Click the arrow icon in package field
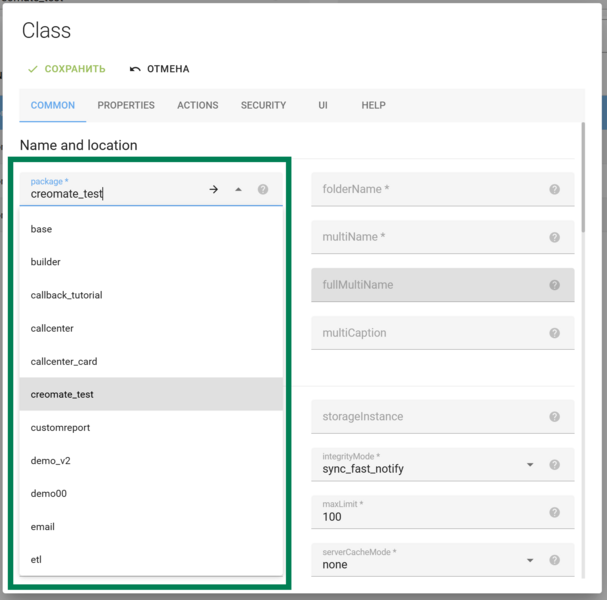The image size is (607, 600). 213,189
